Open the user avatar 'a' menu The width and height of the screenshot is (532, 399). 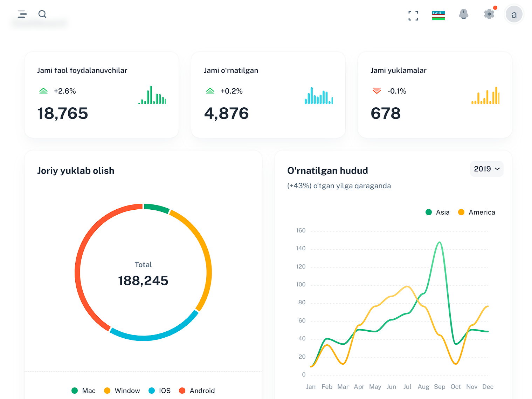[x=514, y=15]
